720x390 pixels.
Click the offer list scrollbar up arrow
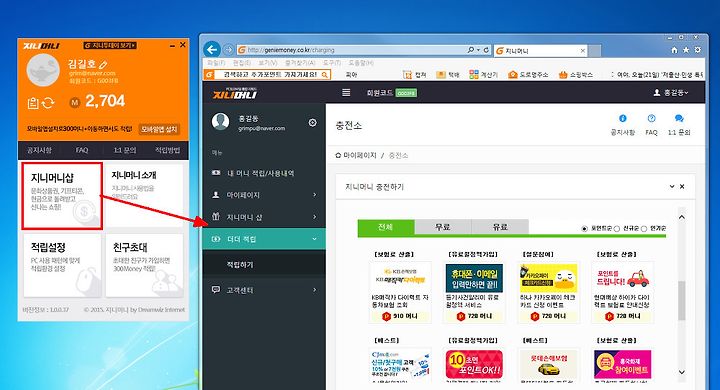[x=682, y=217]
